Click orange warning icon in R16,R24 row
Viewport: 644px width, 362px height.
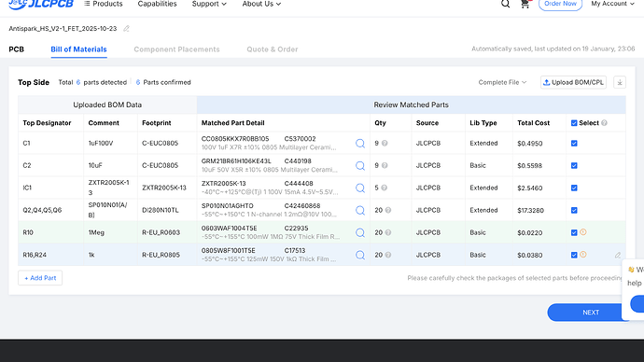[583, 255]
